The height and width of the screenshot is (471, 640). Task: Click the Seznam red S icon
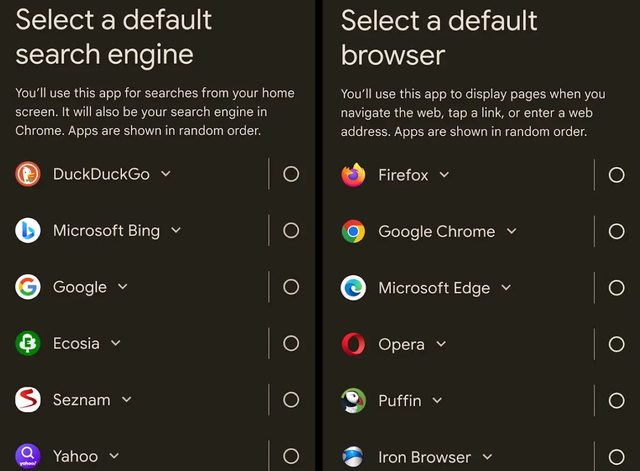coord(28,400)
